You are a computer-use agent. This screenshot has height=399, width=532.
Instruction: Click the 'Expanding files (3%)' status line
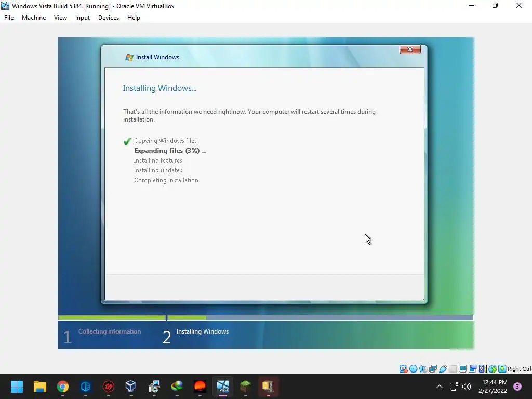click(170, 151)
